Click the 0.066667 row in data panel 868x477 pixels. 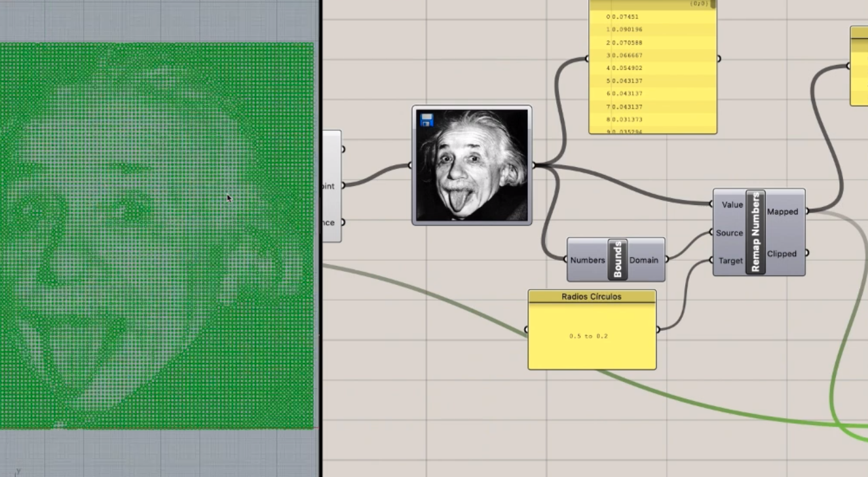click(x=652, y=55)
